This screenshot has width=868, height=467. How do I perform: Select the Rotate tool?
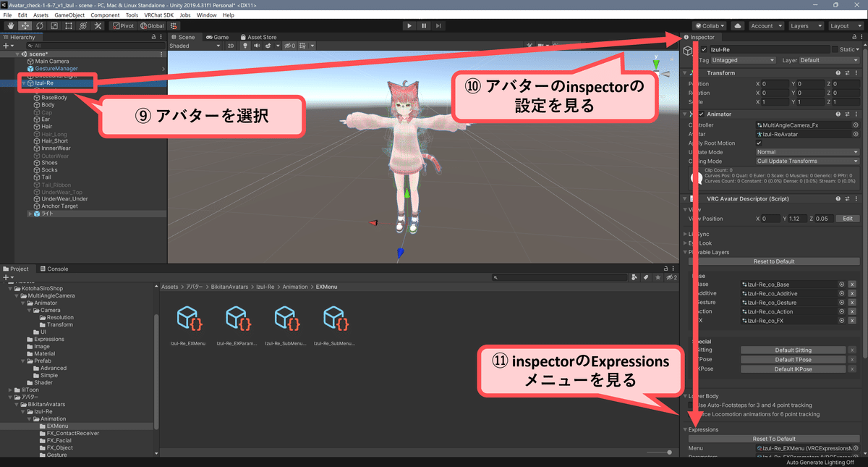[x=40, y=26]
